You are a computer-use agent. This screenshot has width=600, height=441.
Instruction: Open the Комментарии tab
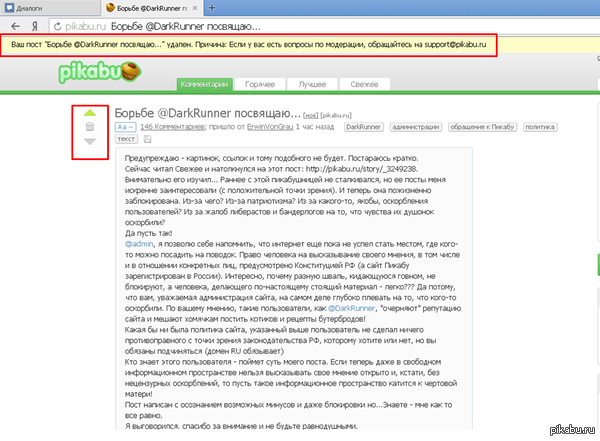[204, 84]
